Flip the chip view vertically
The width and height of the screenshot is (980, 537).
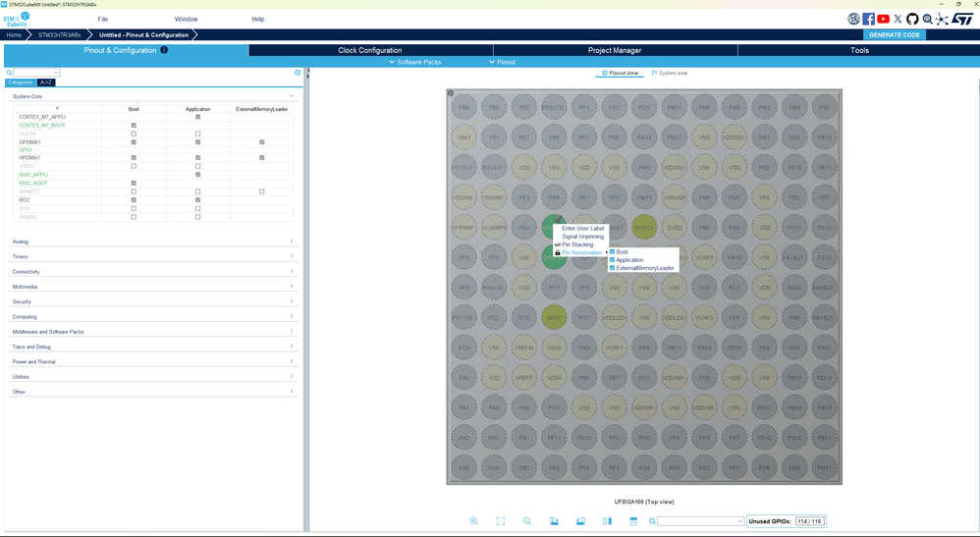coord(633,520)
